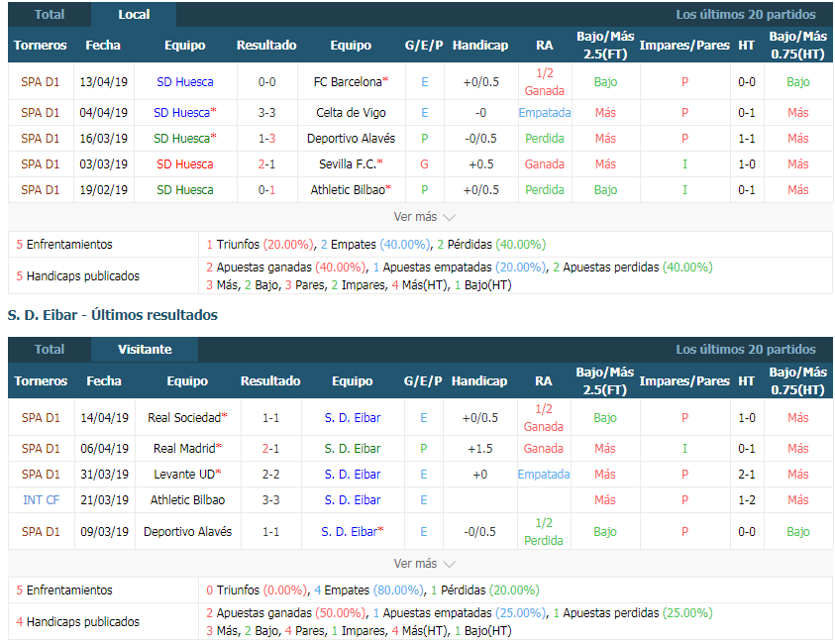The height and width of the screenshot is (644, 835).
Task: Click Torneros column header in Huesca table
Action: [x=41, y=46]
